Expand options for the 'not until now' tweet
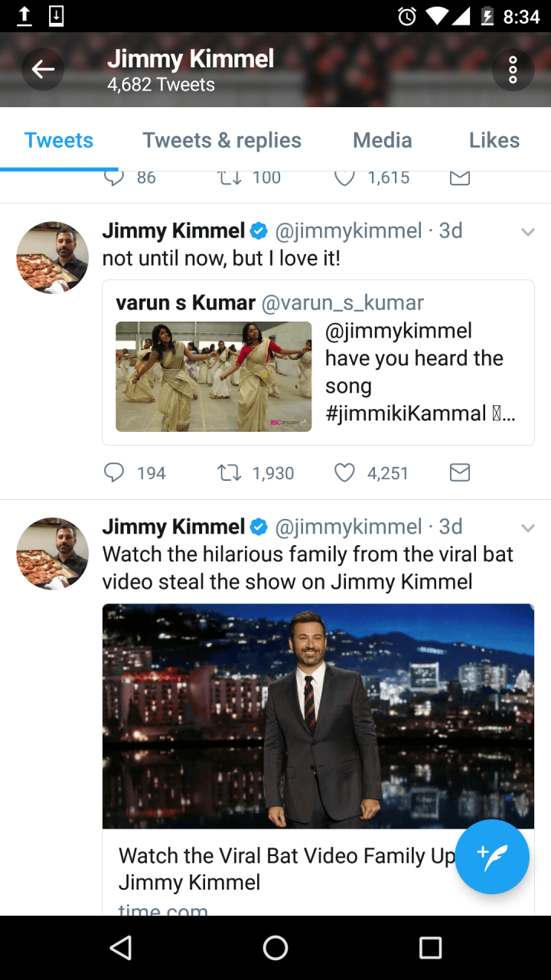 (x=527, y=232)
